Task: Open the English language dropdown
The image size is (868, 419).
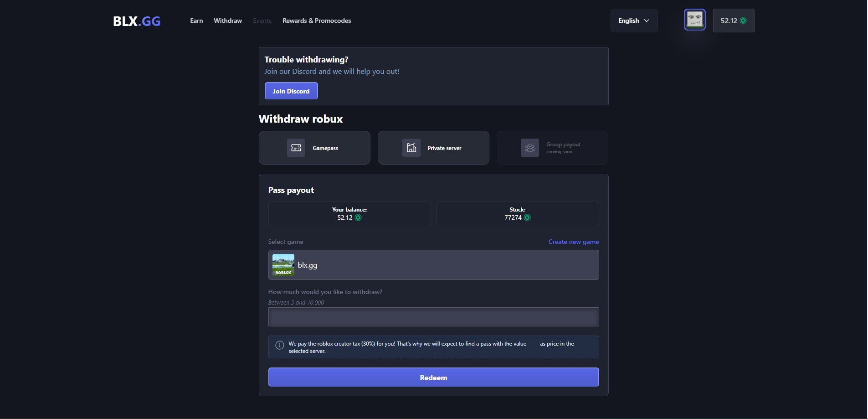Action: [x=634, y=21]
